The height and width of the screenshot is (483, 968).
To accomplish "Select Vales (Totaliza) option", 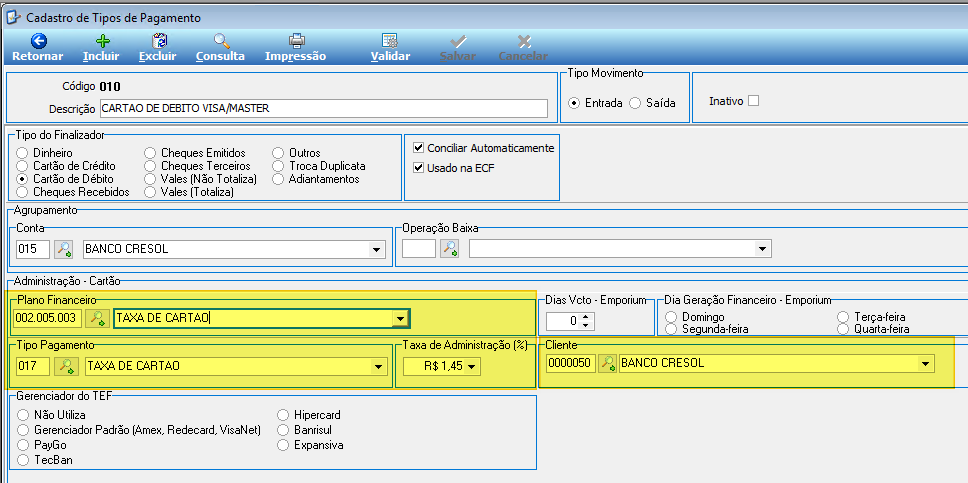I will pyautogui.click(x=150, y=192).
